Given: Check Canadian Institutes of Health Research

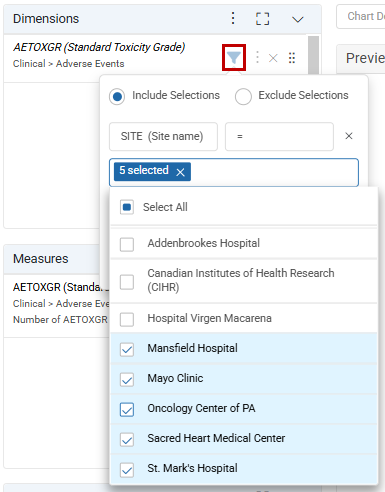Looking at the screenshot, I should click(x=127, y=282).
